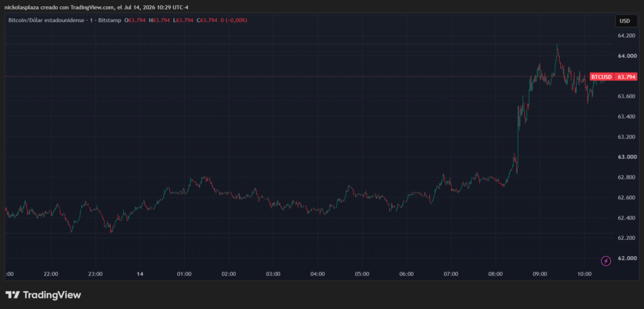Click the change value 0 (−0,00%)

(234, 20)
